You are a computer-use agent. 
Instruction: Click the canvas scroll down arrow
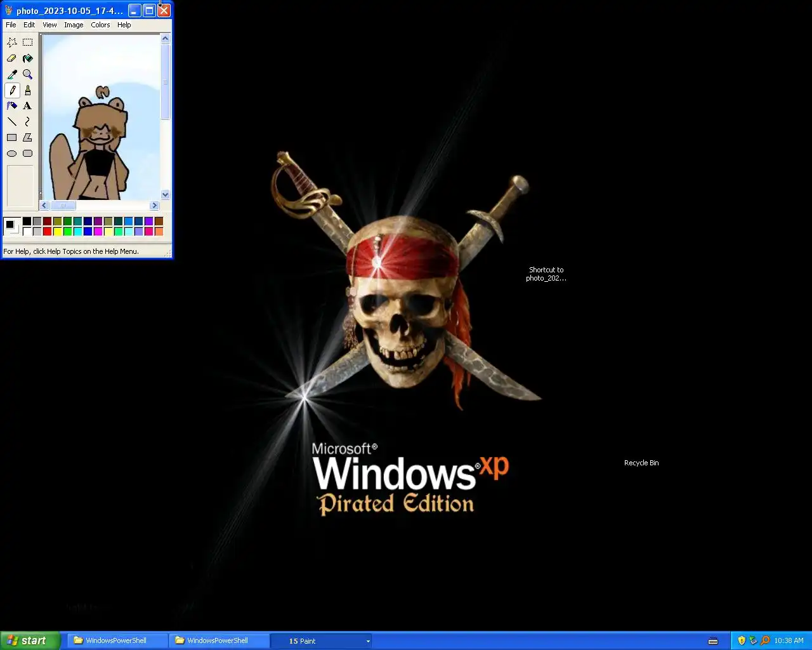click(x=166, y=195)
